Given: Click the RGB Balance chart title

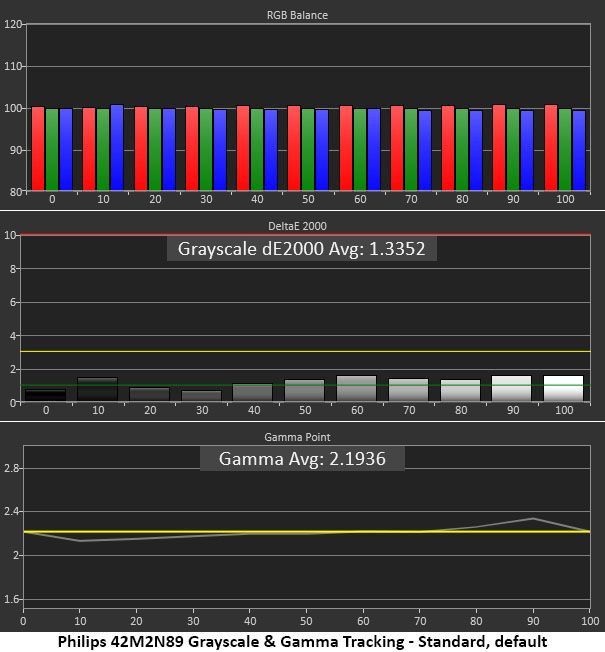Looking at the screenshot, I should pos(297,15).
